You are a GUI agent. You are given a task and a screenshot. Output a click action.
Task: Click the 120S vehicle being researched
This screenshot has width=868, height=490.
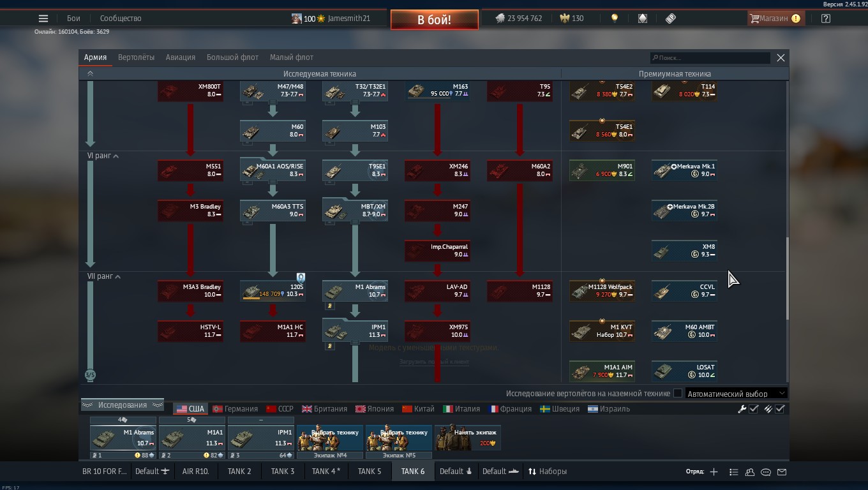click(x=273, y=291)
